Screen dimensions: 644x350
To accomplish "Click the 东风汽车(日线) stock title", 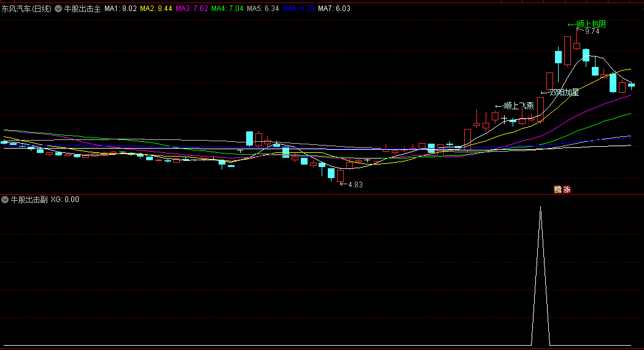I will click(x=26, y=9).
